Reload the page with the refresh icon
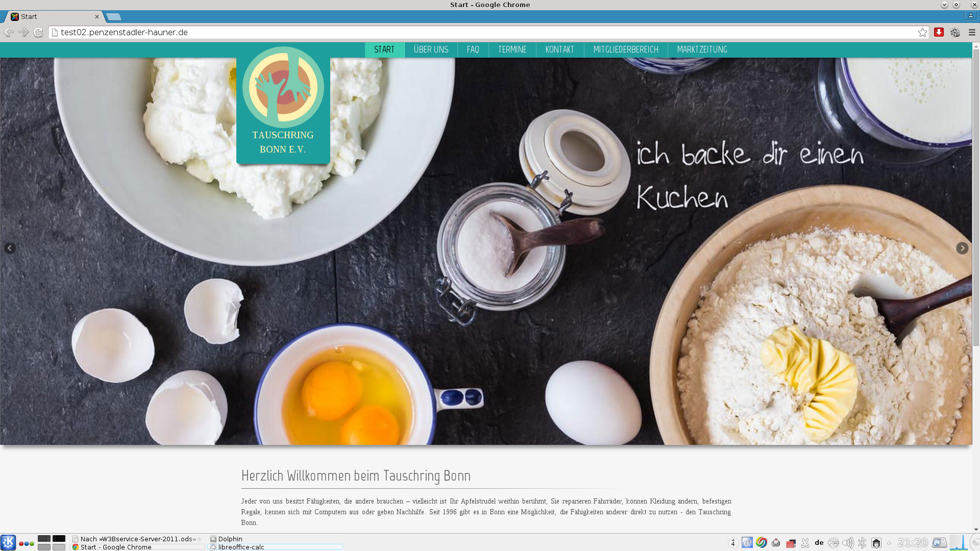 tap(38, 32)
